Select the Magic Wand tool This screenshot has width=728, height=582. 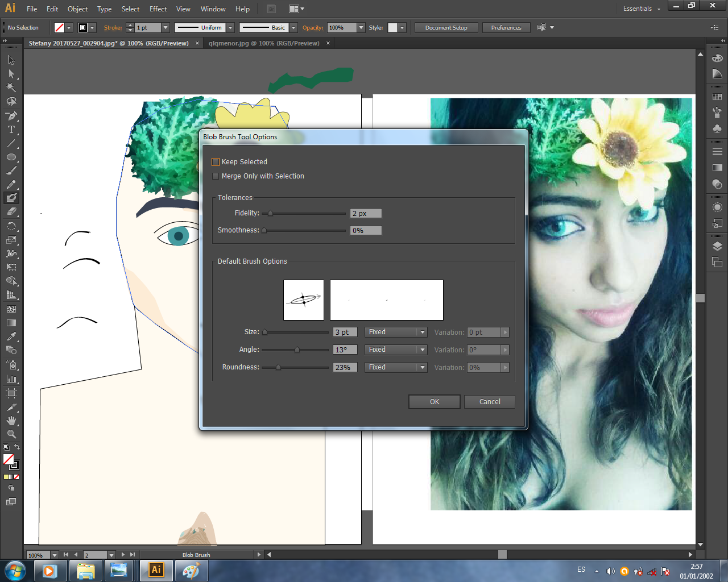(x=11, y=88)
